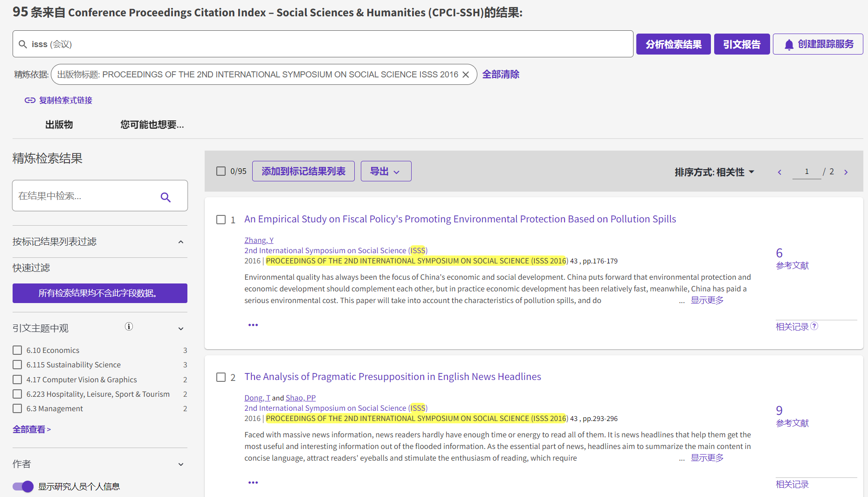Open the 导出 export dropdown
This screenshot has height=497, width=868.
pos(386,171)
